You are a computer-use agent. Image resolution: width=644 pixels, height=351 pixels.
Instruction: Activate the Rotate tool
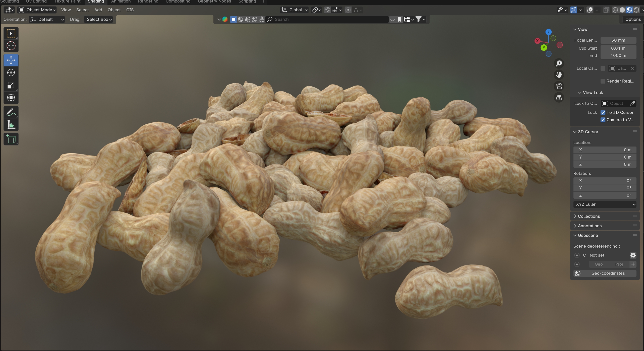coord(11,73)
